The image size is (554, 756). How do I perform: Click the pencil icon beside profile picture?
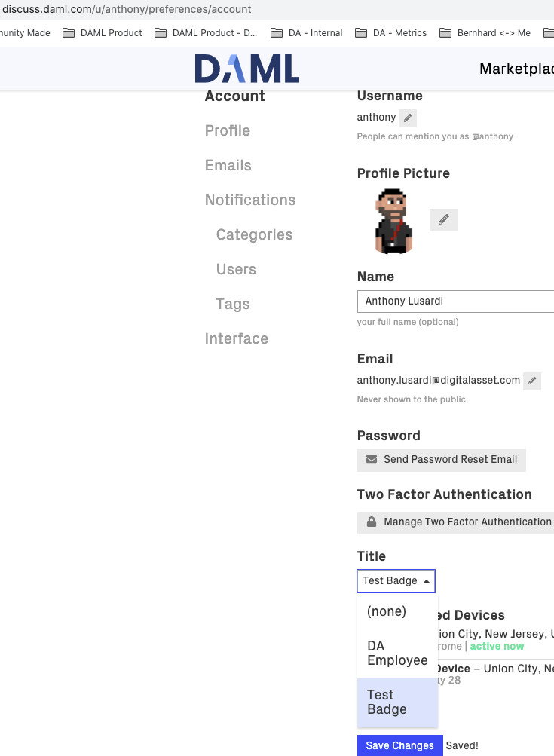pos(444,220)
